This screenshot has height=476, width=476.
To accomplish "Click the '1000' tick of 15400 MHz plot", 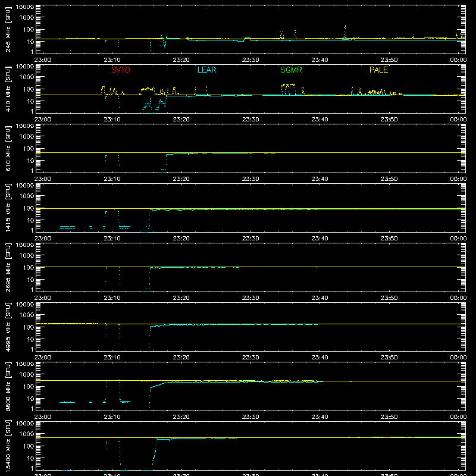I will [26, 434].
